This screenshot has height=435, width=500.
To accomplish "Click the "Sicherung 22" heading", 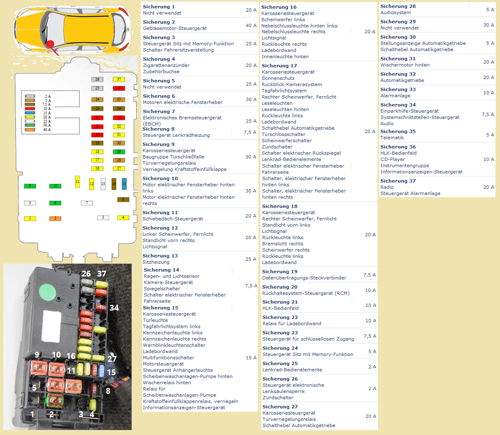I will coord(280,317).
